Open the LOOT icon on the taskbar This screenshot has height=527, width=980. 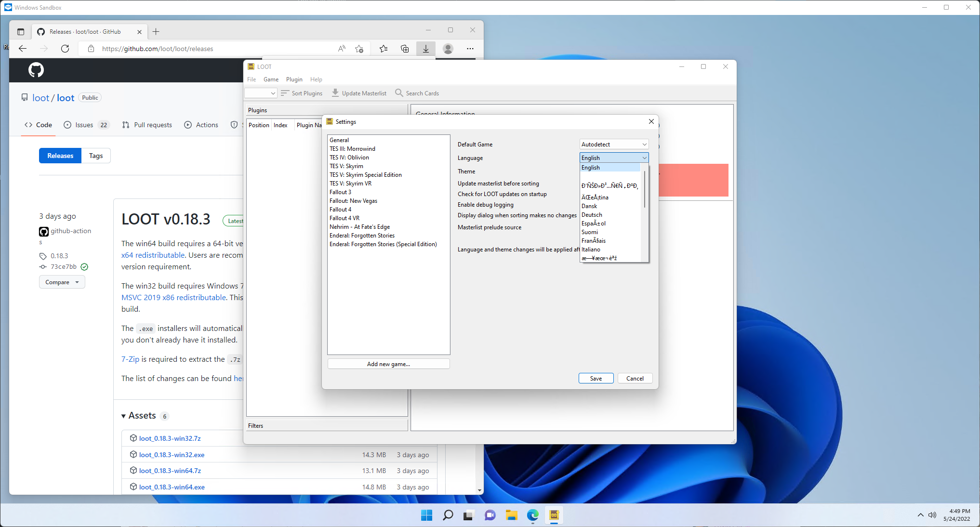click(554, 515)
